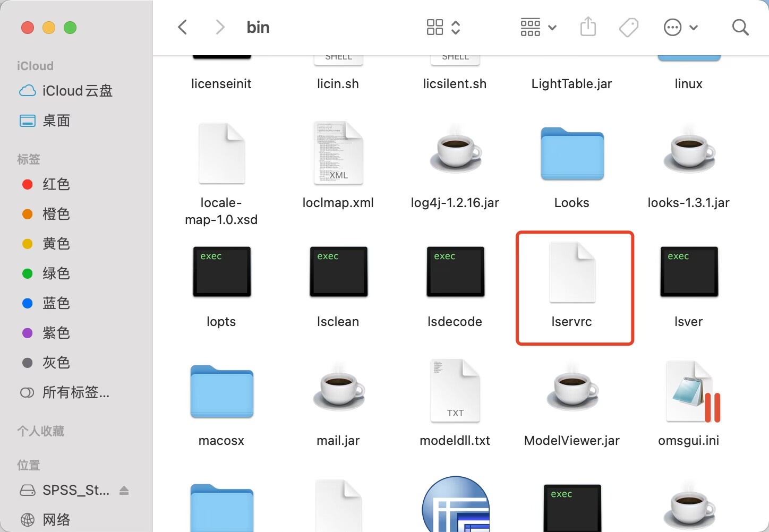
Task: Filter by the 蓝色 tag
Action: pyautogui.click(x=46, y=303)
